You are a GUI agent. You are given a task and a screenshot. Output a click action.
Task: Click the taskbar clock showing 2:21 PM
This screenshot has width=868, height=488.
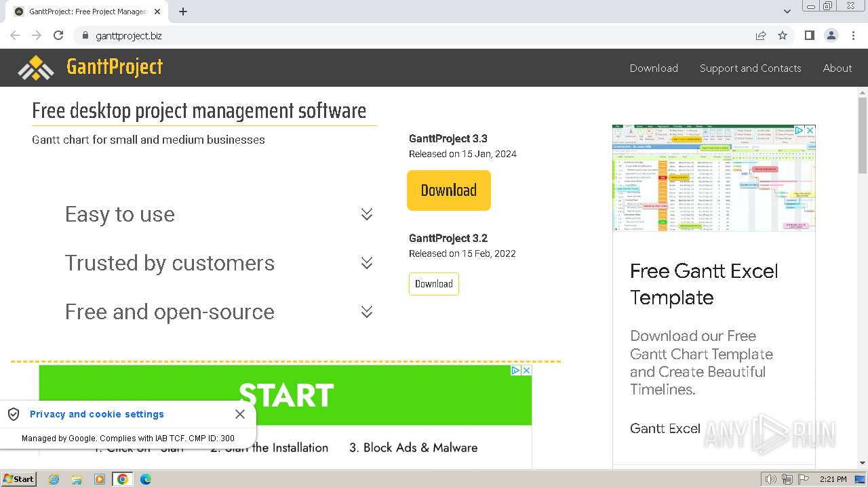pyautogui.click(x=833, y=479)
